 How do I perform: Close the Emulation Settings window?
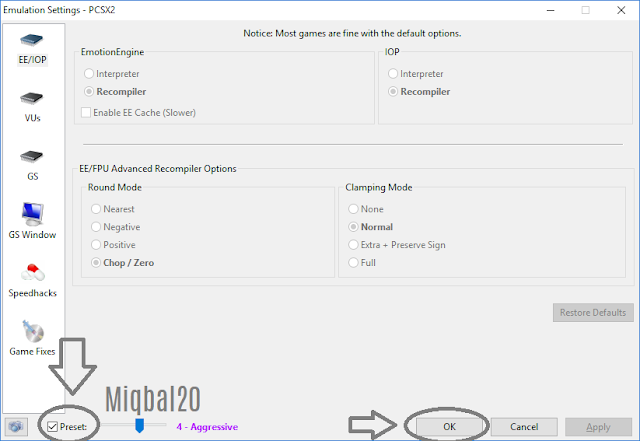[x=621, y=10]
